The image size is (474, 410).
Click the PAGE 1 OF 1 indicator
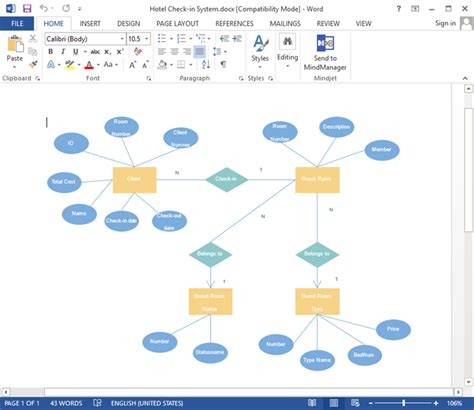coord(22,403)
